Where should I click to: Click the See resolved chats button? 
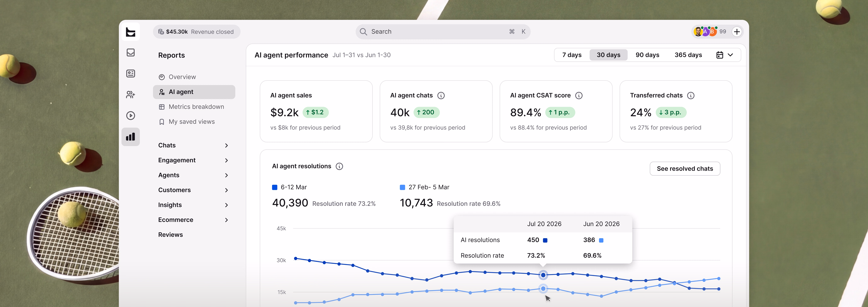pos(685,169)
